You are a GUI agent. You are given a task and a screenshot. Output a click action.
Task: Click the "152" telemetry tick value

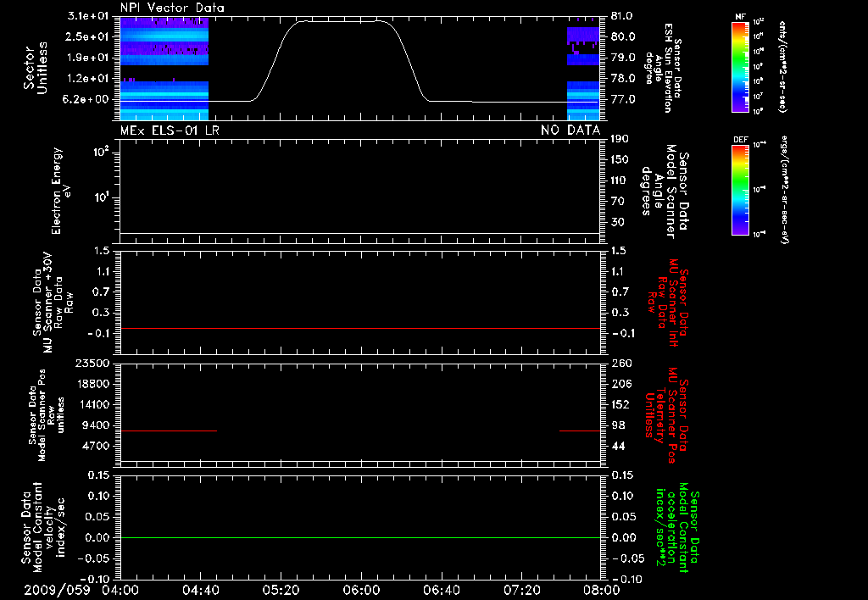click(x=620, y=404)
